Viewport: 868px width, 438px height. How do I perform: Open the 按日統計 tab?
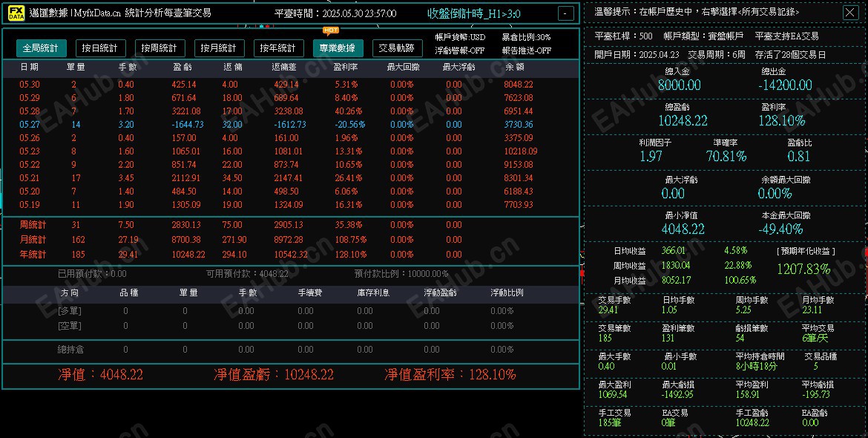[x=100, y=47]
